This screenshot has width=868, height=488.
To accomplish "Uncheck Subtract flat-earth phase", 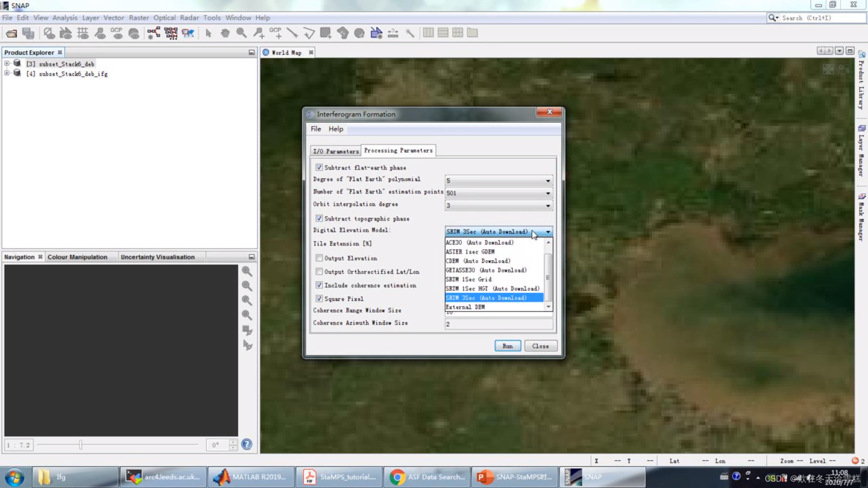I will 319,168.
